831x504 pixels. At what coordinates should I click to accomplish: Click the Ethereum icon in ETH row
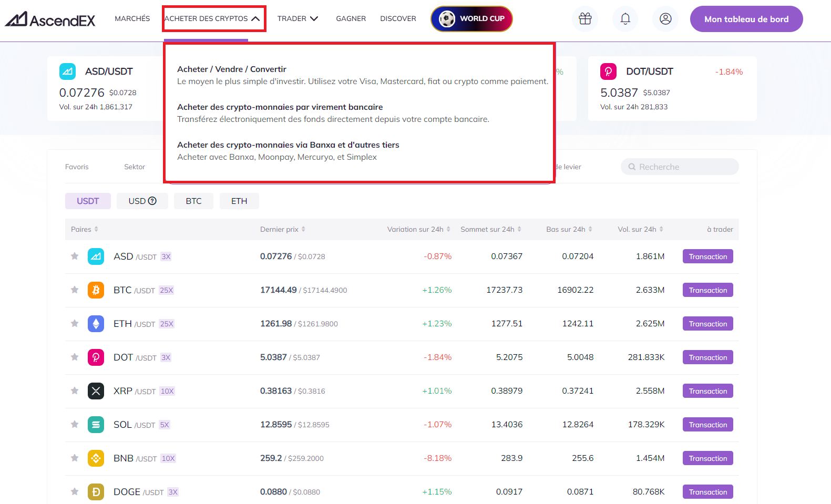click(x=96, y=324)
